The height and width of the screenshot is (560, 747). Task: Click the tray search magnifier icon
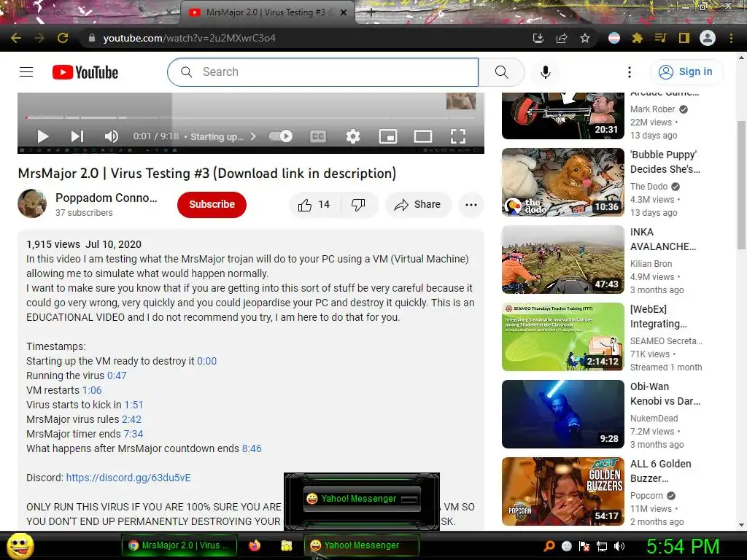pos(549,546)
